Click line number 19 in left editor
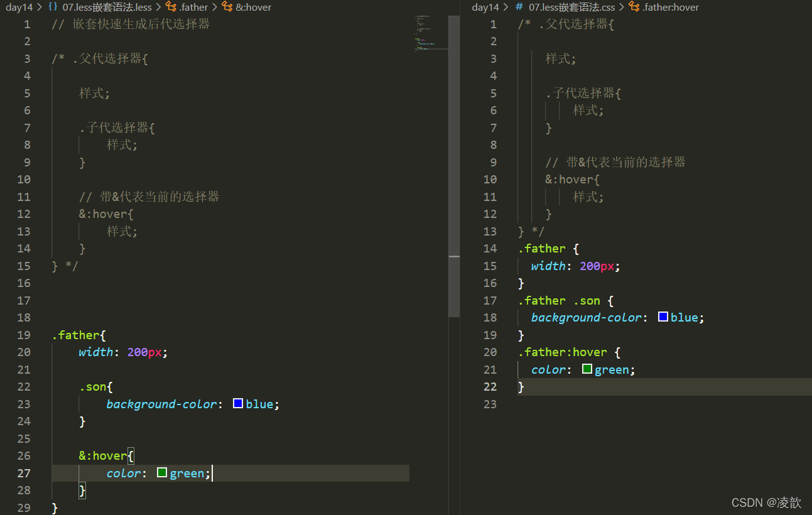Screen dimensions: 812x515 pyautogui.click(x=23, y=335)
